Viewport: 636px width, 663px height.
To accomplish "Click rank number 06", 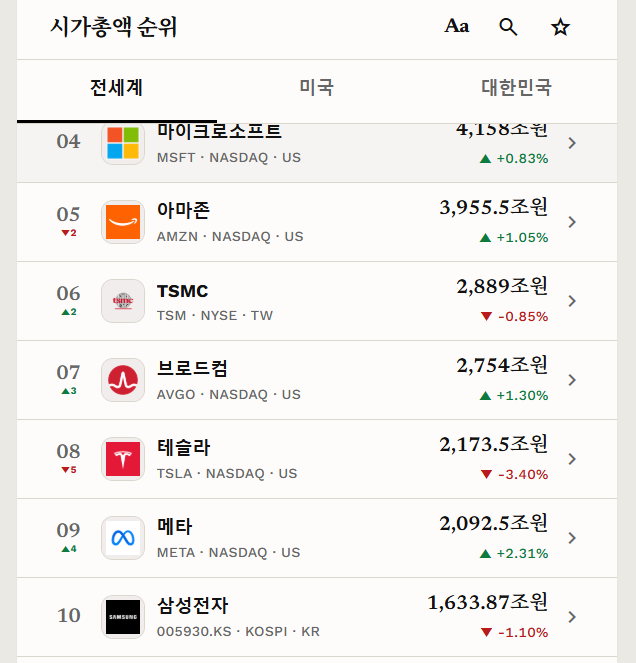I will pyautogui.click(x=68, y=293).
